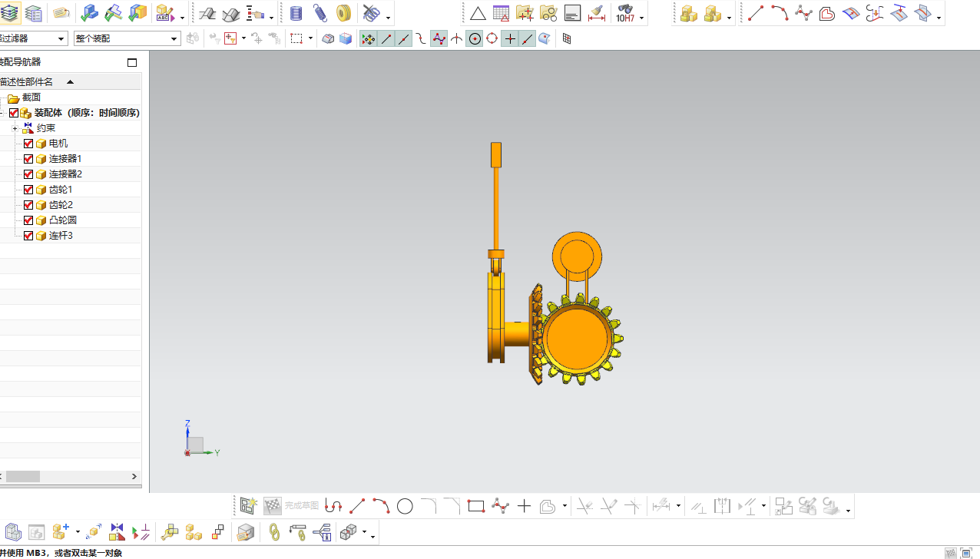The width and height of the screenshot is (980, 559).
Task: Click the layered stack icon at top-left
Action: (10, 13)
